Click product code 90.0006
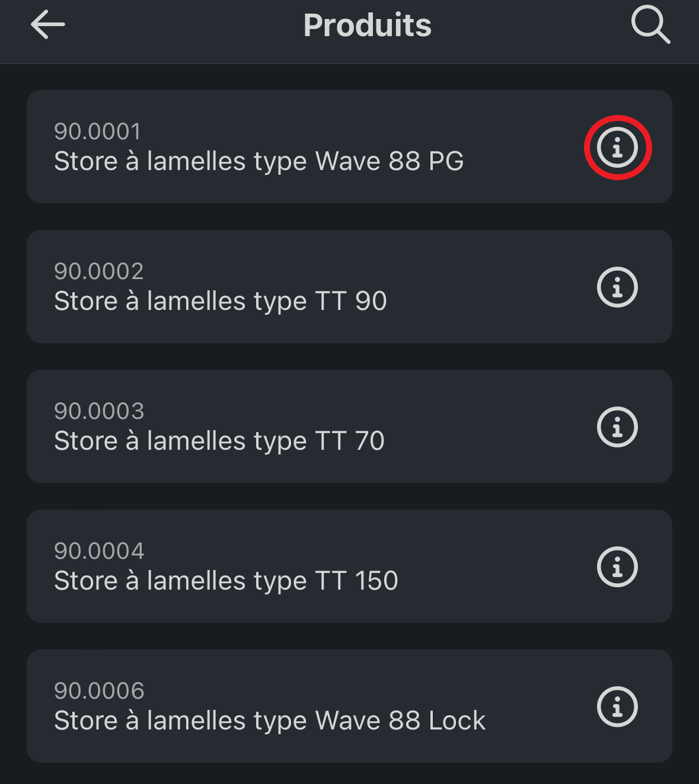Screen dimensions: 699x784 point(98,691)
